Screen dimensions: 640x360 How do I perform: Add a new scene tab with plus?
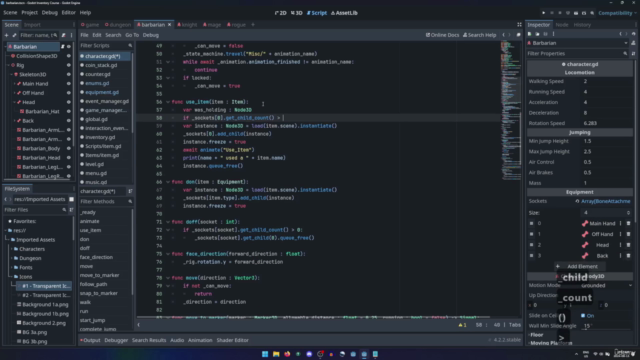tap(253, 24)
